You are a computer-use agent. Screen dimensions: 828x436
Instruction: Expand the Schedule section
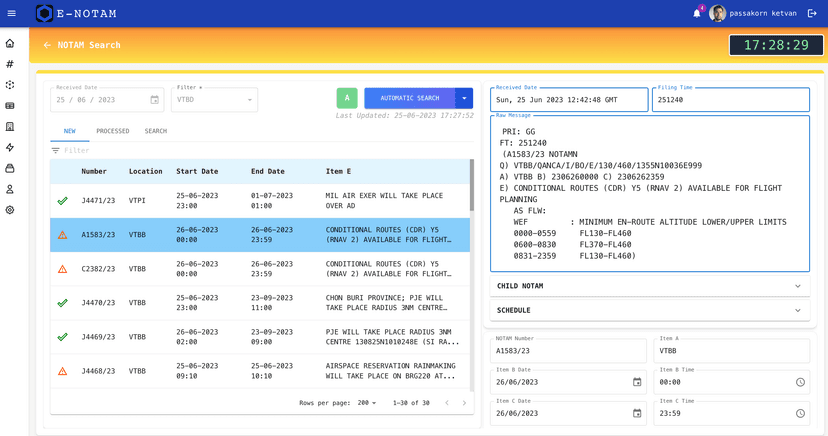(x=649, y=310)
